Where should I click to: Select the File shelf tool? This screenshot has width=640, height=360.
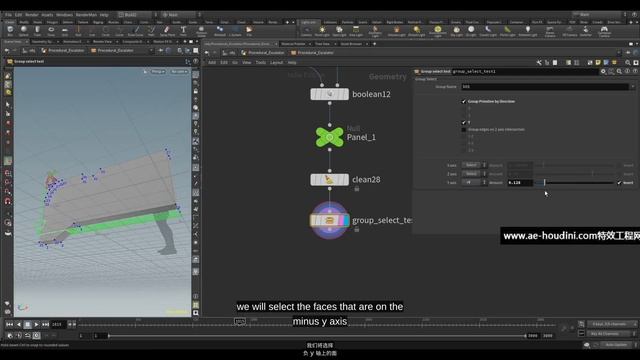tap(249, 31)
